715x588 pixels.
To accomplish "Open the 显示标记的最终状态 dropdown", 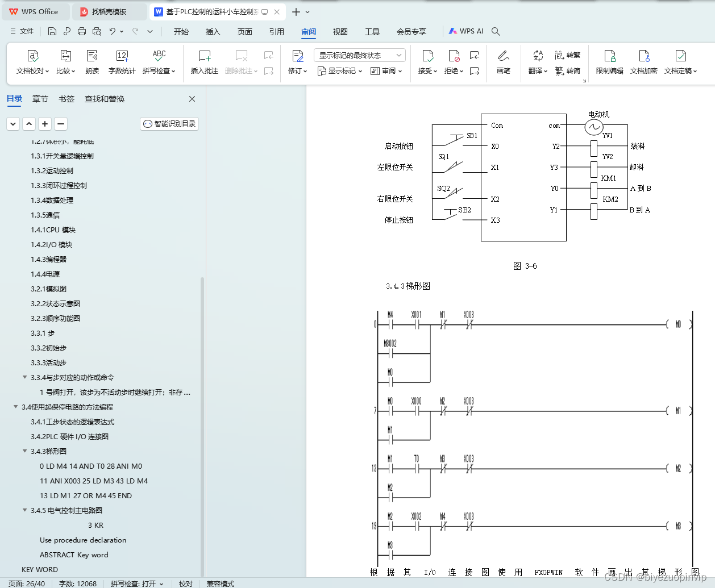I will (x=359, y=55).
